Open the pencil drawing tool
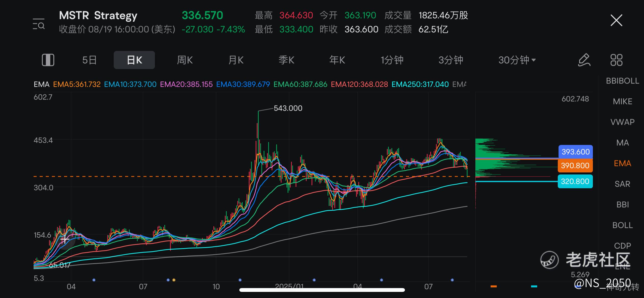The height and width of the screenshot is (298, 644). click(x=584, y=60)
